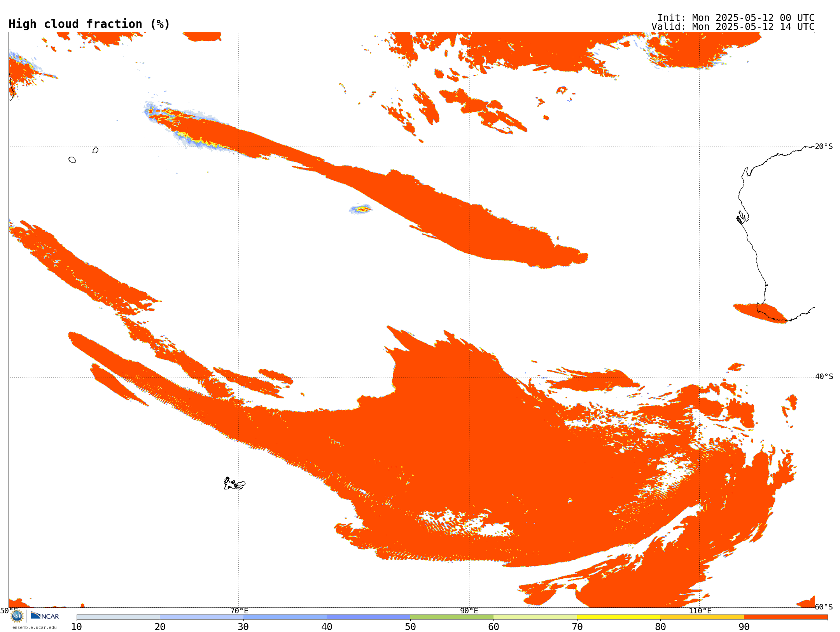Click the ensemble.ucar.edu text
The image size is (840, 632).
click(x=35, y=627)
